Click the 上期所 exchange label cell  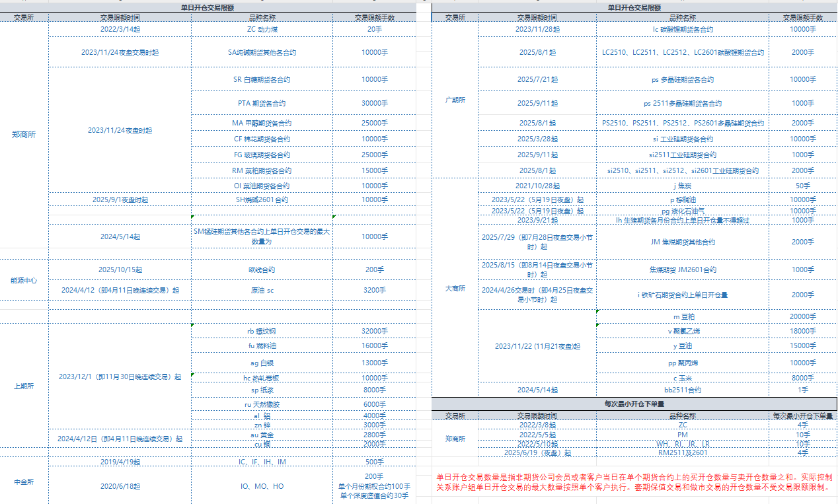pyautogui.click(x=24, y=385)
